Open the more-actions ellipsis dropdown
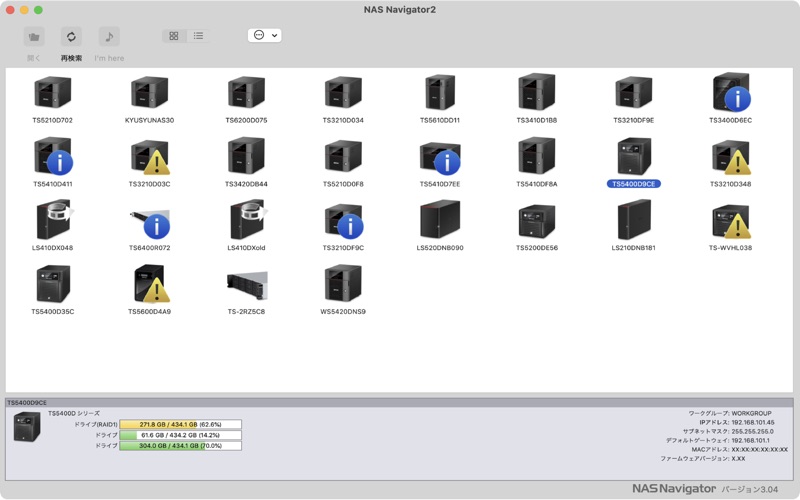The image size is (800, 500). (264, 35)
